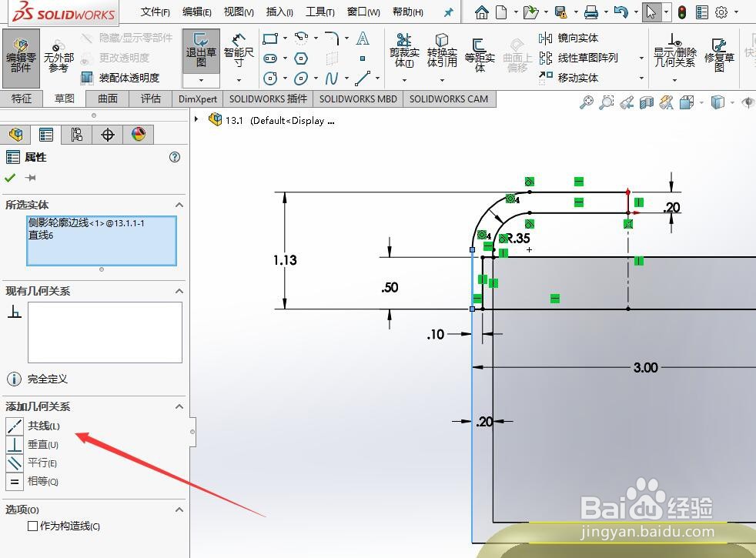Switch to the 特征 tab
The height and width of the screenshot is (558, 756).
pyautogui.click(x=22, y=99)
